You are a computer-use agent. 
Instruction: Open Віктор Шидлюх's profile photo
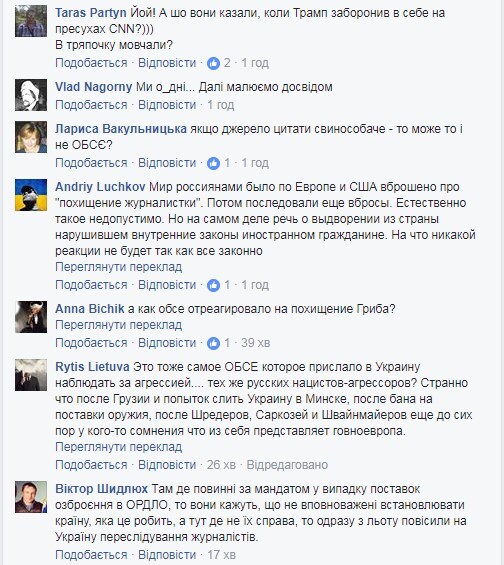pyautogui.click(x=31, y=497)
